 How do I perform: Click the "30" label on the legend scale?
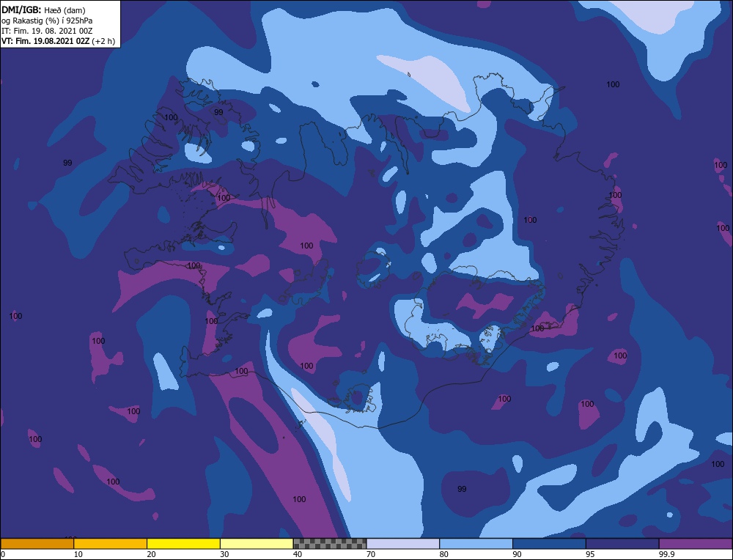pos(224,554)
